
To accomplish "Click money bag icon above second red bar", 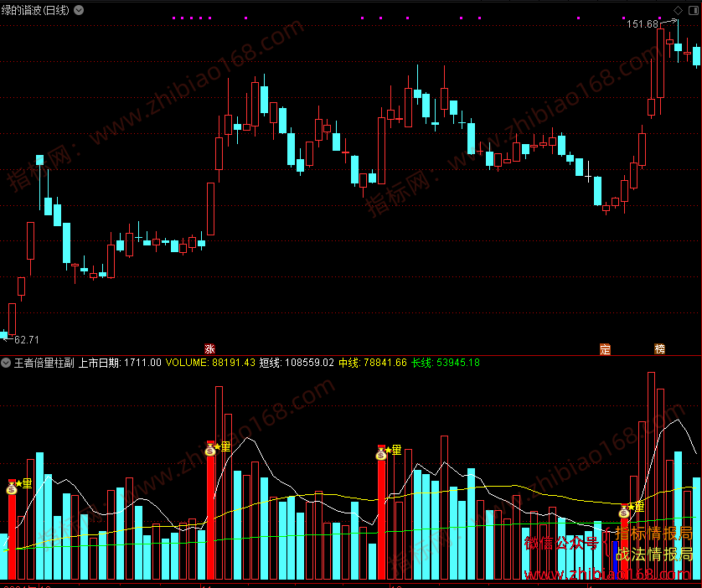I will click(210, 450).
